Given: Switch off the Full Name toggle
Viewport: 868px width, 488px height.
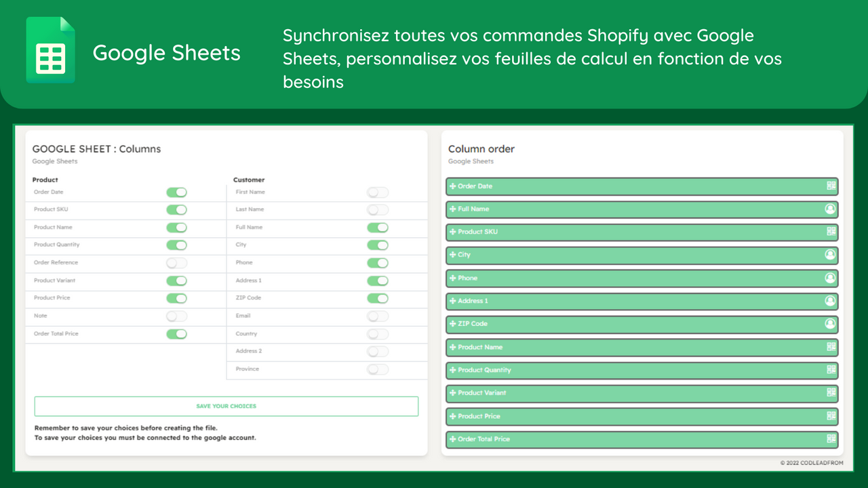Looking at the screenshot, I should coord(378,228).
